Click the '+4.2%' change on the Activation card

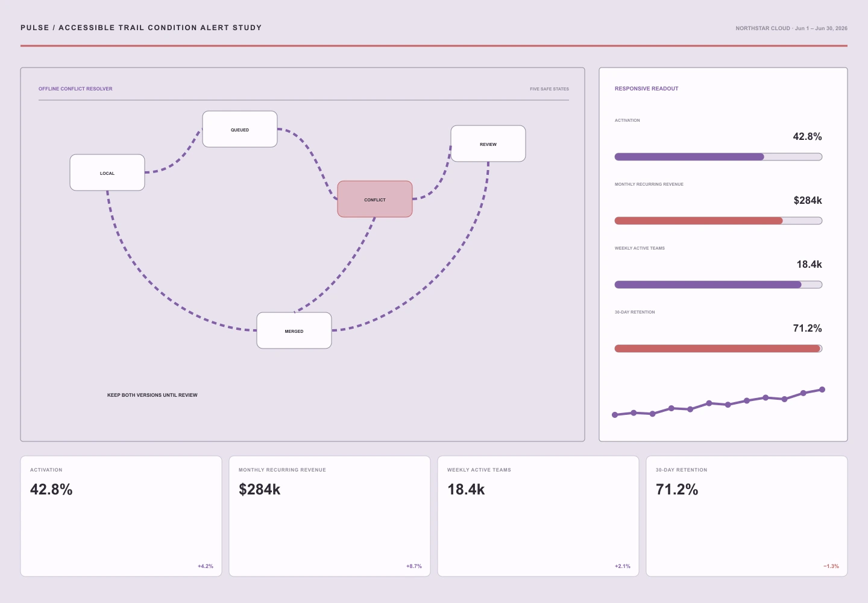coord(206,566)
